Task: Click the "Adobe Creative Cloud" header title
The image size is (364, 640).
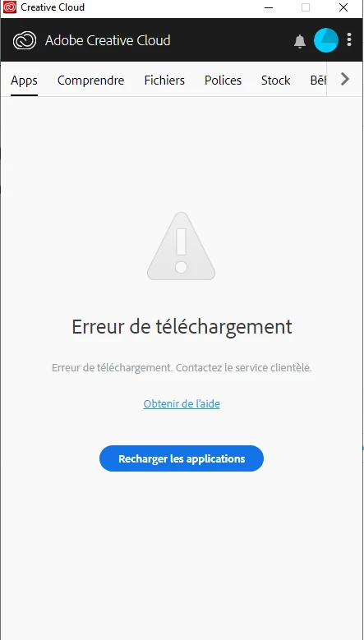Action: (108, 40)
